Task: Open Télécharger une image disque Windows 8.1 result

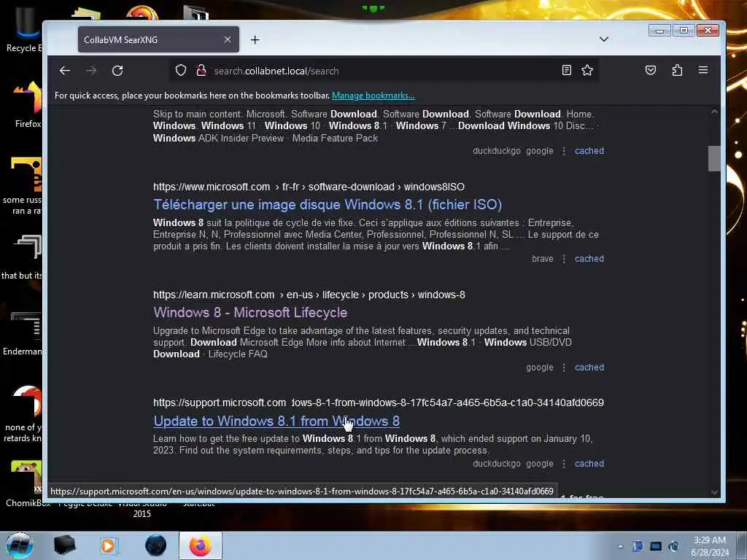Action: [328, 205]
